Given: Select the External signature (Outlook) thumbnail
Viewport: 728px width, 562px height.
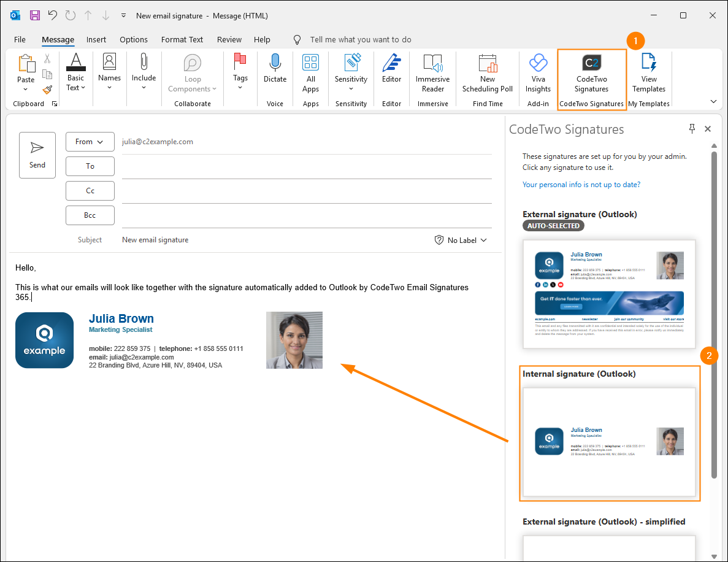Looking at the screenshot, I should click(x=609, y=294).
